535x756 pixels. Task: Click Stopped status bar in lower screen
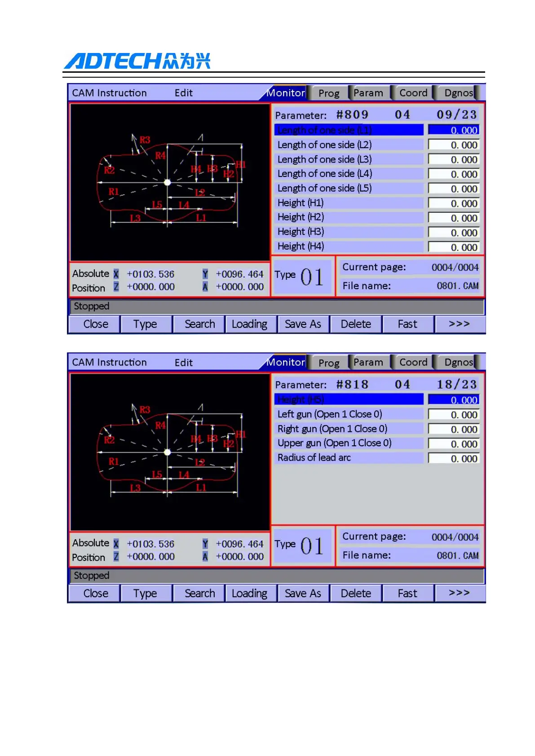click(277, 576)
